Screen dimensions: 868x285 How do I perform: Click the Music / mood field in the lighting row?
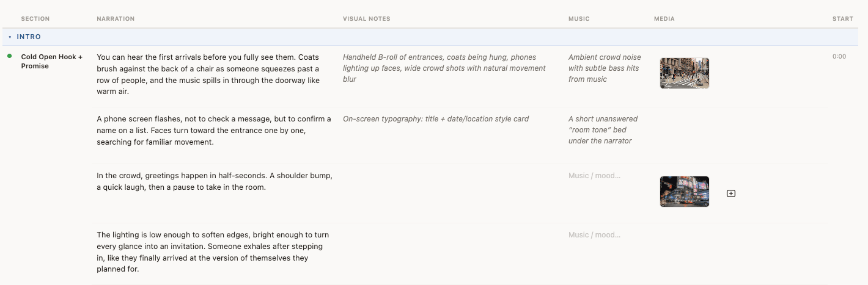(x=594, y=235)
